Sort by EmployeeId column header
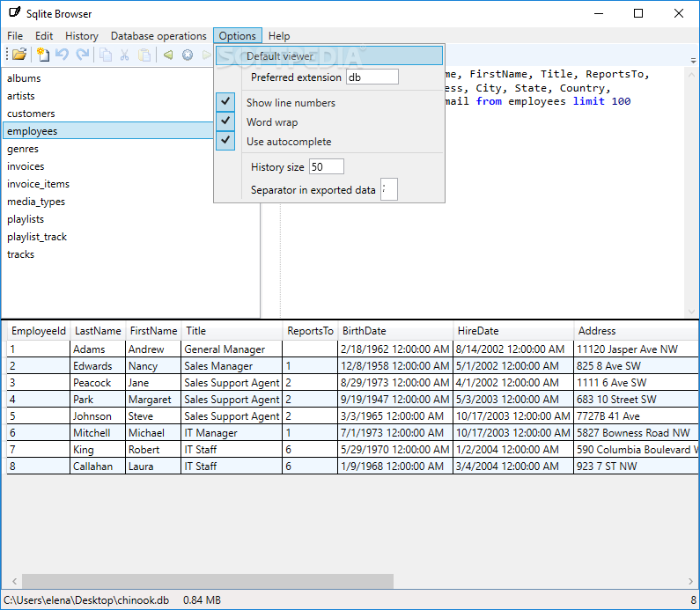Image resolution: width=700 pixels, height=610 pixels. (39, 331)
